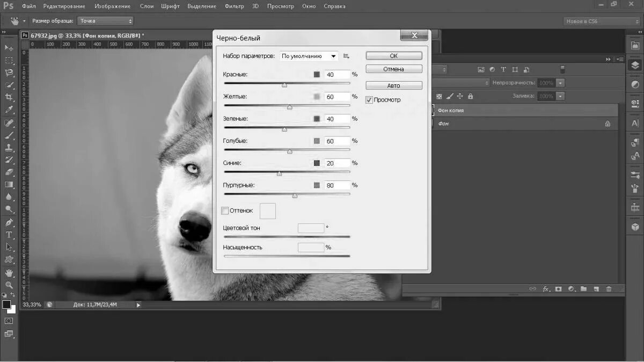Select the Pen tool

tap(9, 222)
